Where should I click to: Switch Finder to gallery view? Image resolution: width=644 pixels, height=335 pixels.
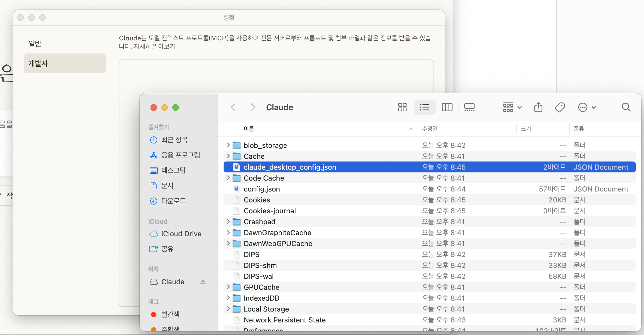(x=469, y=107)
